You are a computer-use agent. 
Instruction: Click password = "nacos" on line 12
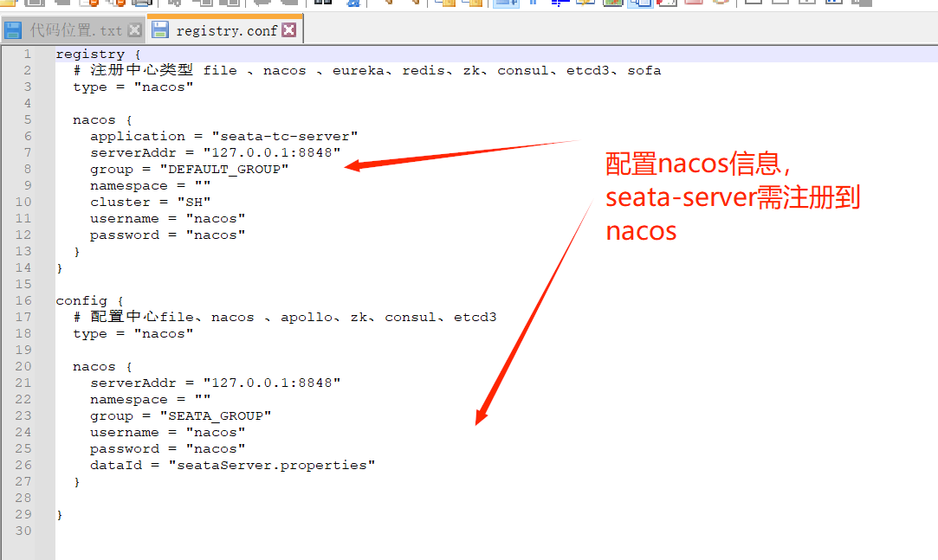pyautogui.click(x=167, y=235)
